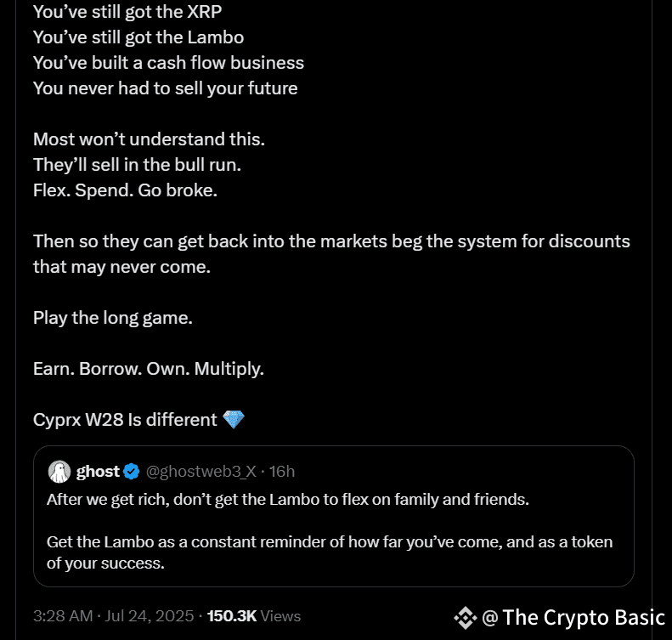Viewport: 672px width, 640px height.
Task: Click the Binance logo in the watermark
Action: pos(465,618)
